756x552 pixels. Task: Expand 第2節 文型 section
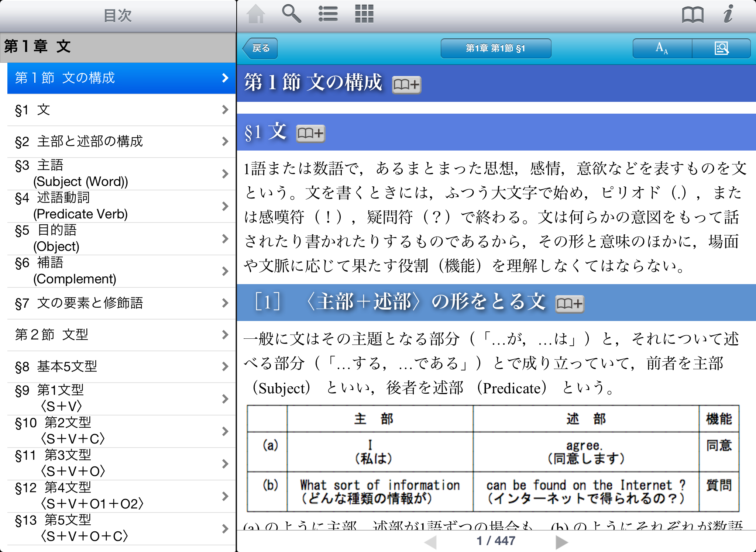point(225,335)
